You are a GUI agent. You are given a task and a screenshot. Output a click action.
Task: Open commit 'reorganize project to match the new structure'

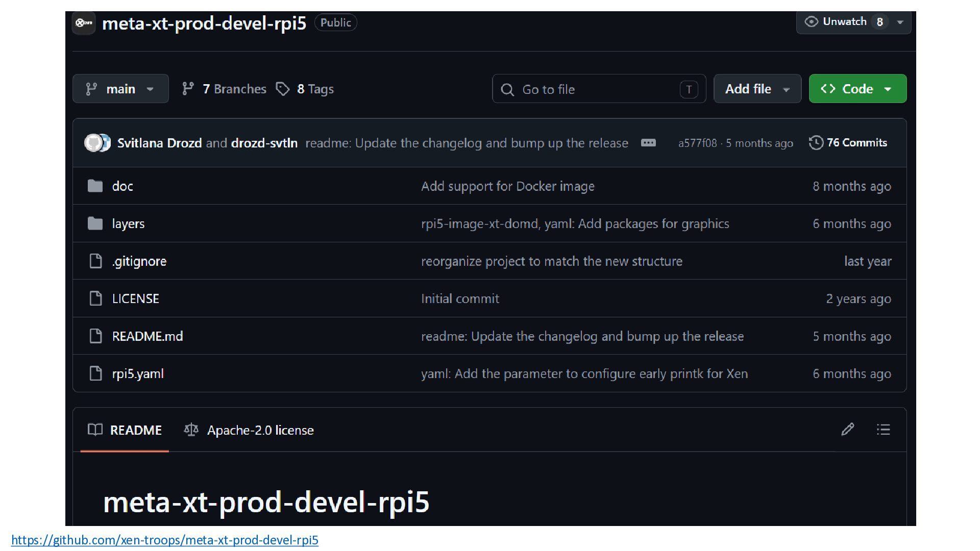tap(552, 261)
